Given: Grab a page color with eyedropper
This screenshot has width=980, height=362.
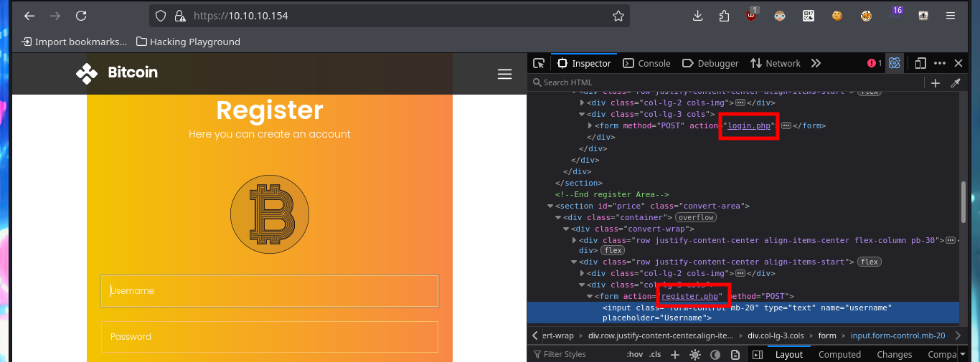Looking at the screenshot, I should coord(956,83).
